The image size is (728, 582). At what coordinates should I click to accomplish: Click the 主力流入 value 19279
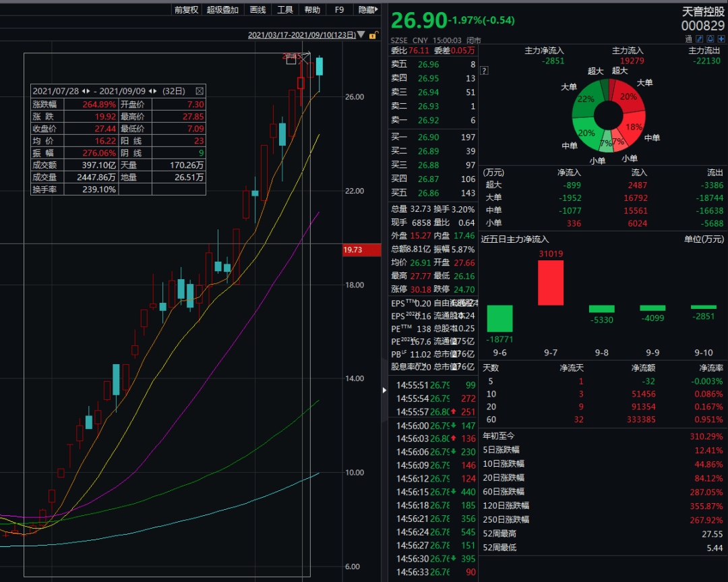click(632, 61)
